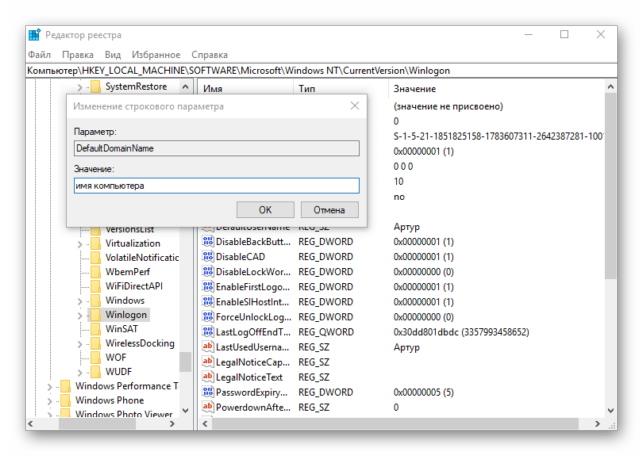Select the Windows Photo Viewer key
The image size is (643, 456).
point(124,414)
